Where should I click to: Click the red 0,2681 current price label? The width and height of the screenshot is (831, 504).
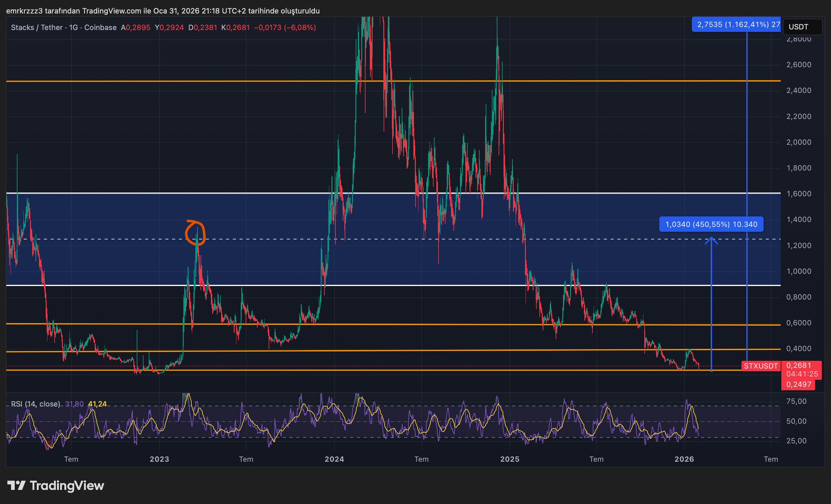798,366
